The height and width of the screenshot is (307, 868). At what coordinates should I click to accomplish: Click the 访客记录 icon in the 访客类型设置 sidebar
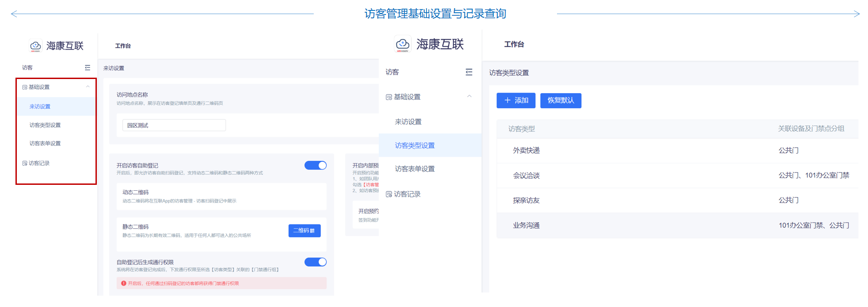(x=389, y=194)
